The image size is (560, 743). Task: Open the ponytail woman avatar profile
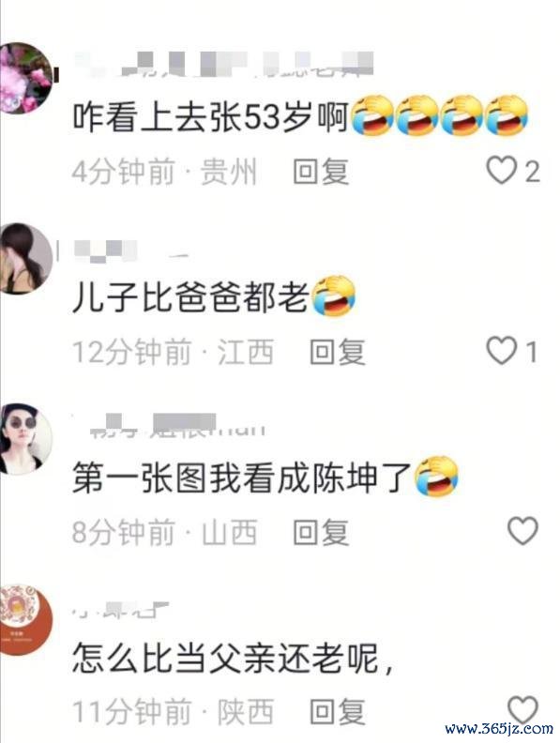26,258
